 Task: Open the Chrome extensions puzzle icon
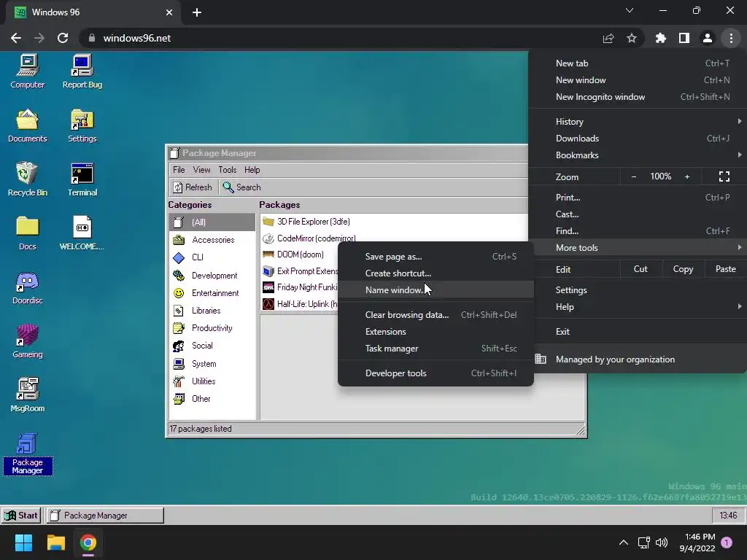tap(661, 38)
